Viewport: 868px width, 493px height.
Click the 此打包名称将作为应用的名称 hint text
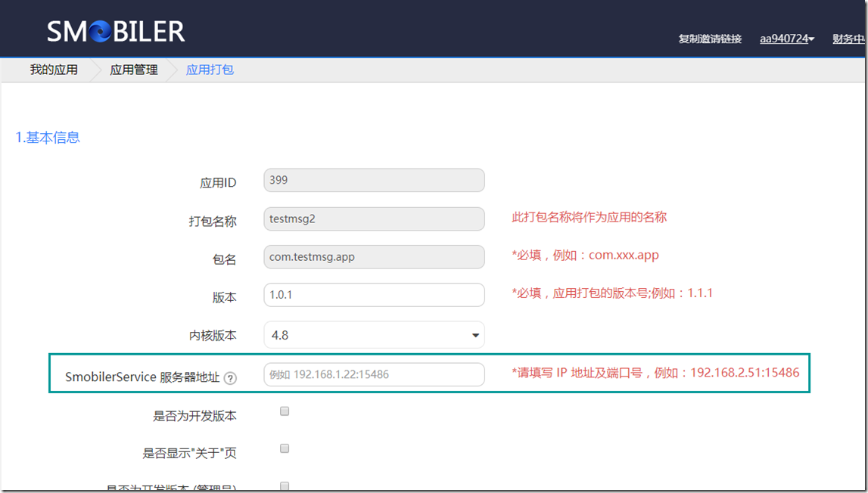589,218
